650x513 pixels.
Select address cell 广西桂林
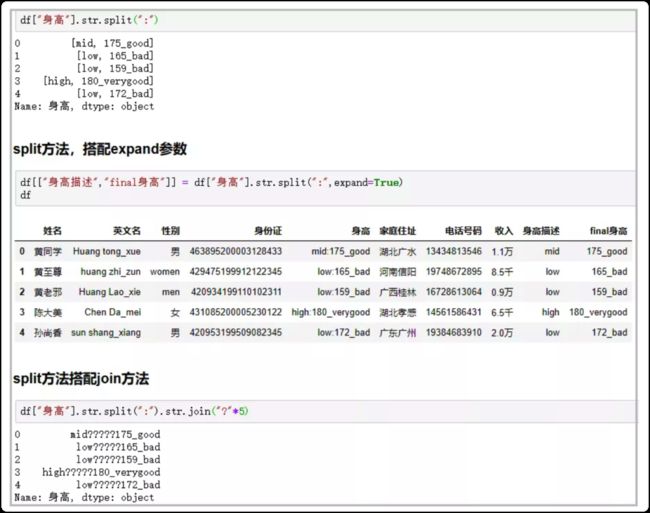398,292
